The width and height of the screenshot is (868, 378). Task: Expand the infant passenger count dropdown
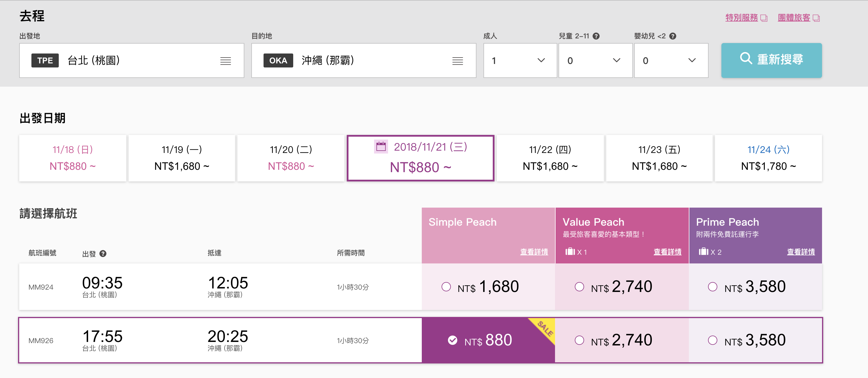pos(671,61)
